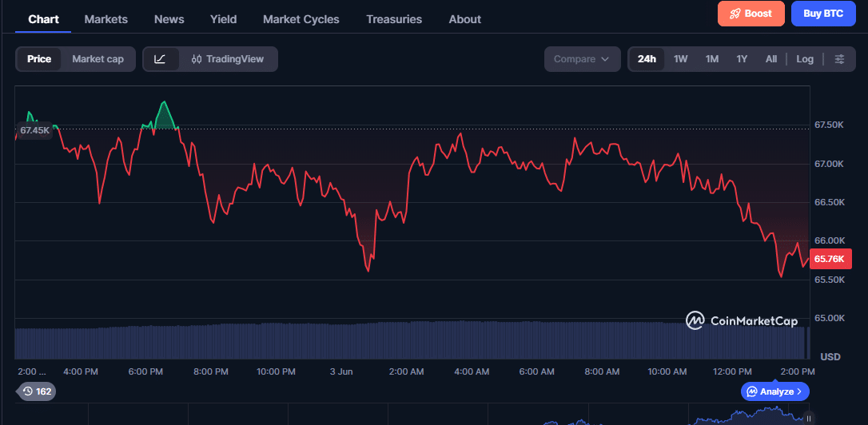Open the About tab

point(464,19)
